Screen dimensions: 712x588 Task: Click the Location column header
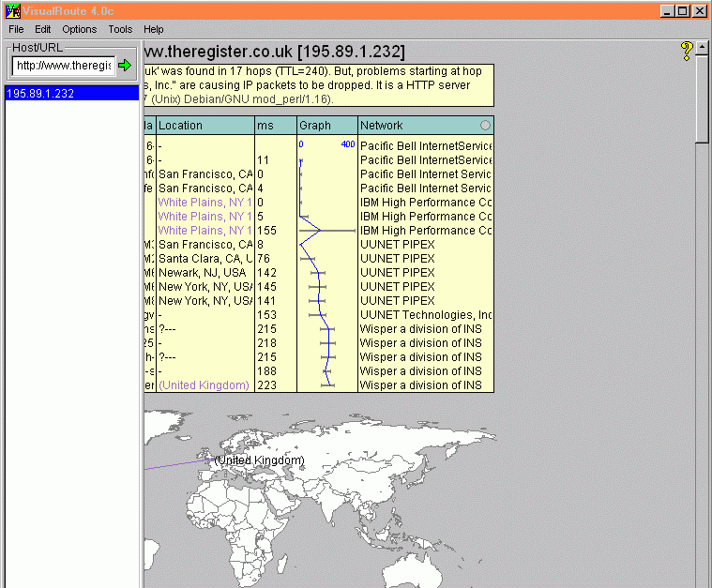205,126
